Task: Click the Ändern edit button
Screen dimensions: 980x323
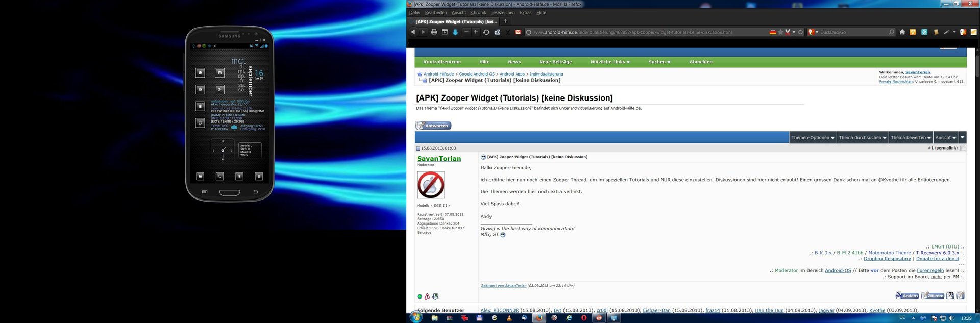Action: pos(907,295)
